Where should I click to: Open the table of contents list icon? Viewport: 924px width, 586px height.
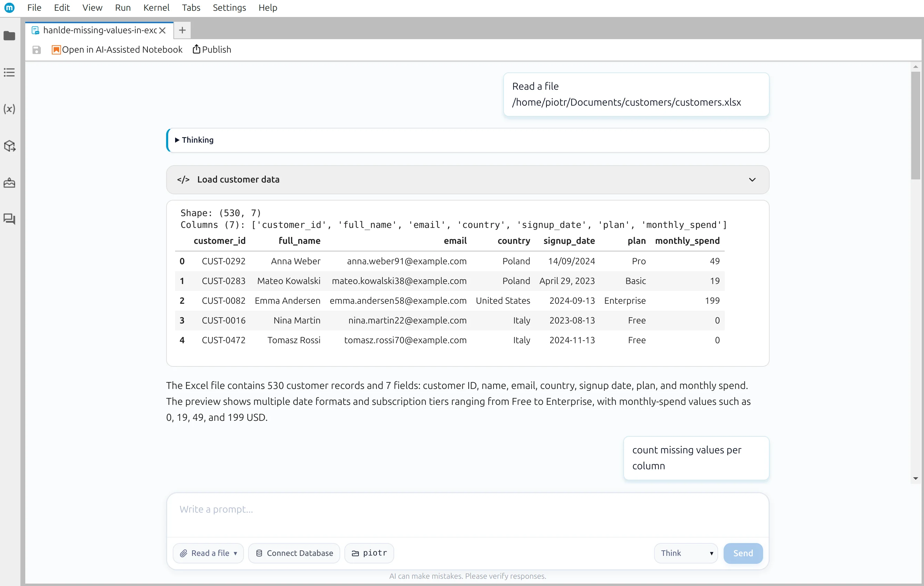coord(9,72)
